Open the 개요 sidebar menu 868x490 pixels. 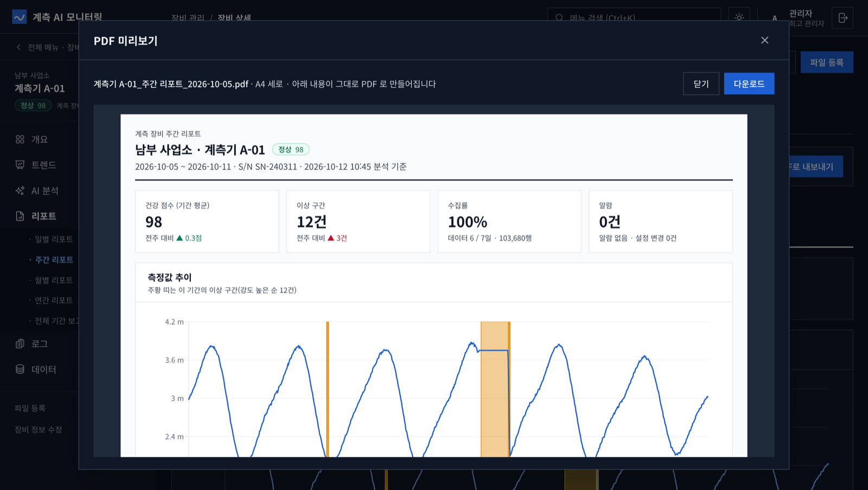click(39, 139)
